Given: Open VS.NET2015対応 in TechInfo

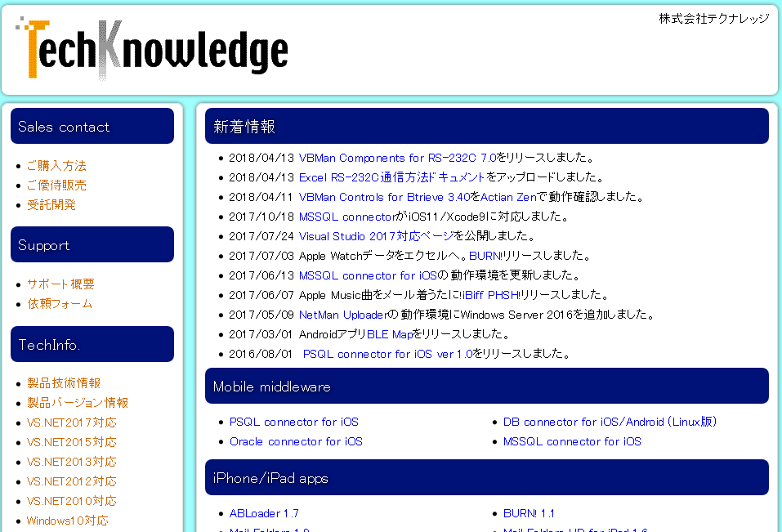Looking at the screenshot, I should (x=71, y=442).
